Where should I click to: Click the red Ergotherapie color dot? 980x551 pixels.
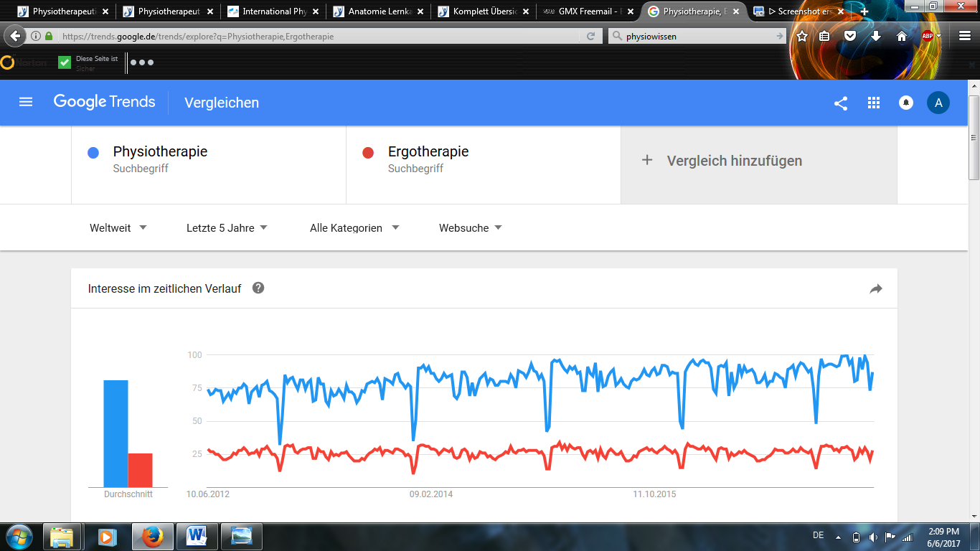point(368,152)
